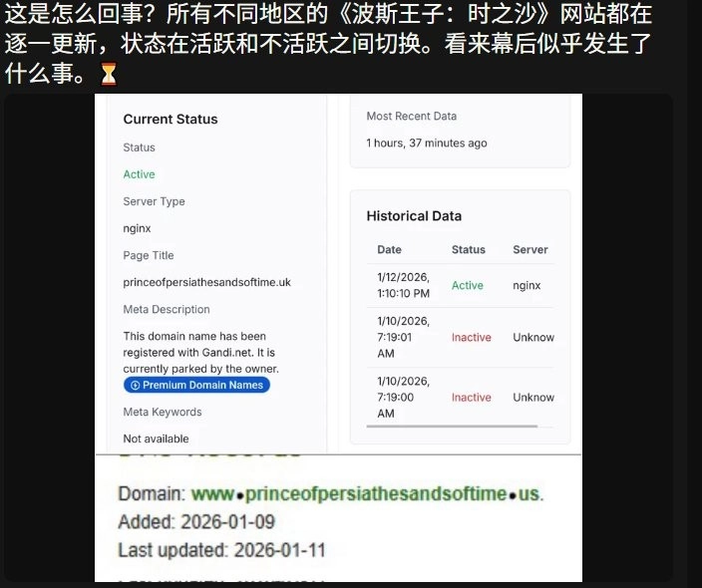Screen dimensions: 702x588
Task: Click the Active status in the 1/12/2026 row
Action: pyautogui.click(x=467, y=285)
